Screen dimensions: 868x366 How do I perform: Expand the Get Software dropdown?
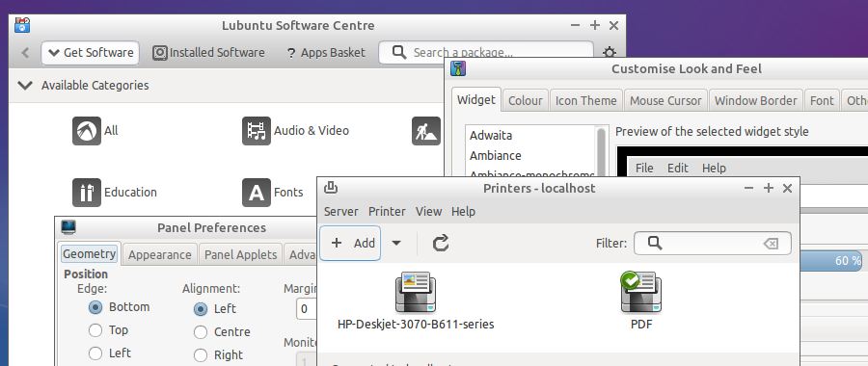pos(91,53)
